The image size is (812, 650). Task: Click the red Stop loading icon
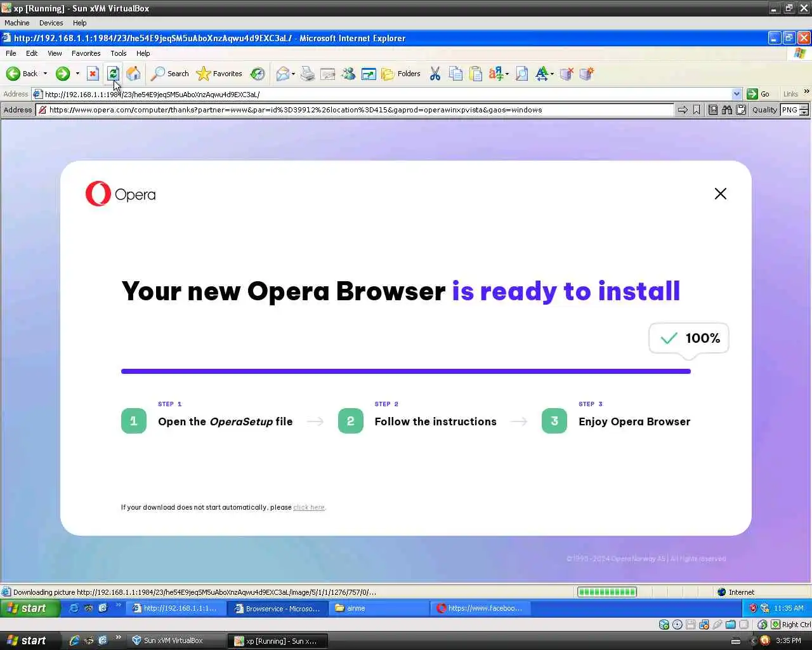tap(93, 74)
